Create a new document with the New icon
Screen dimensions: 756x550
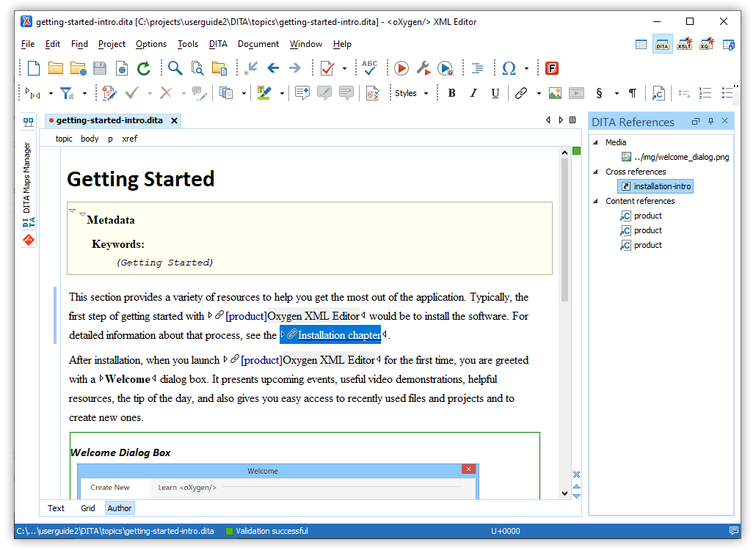(34, 68)
